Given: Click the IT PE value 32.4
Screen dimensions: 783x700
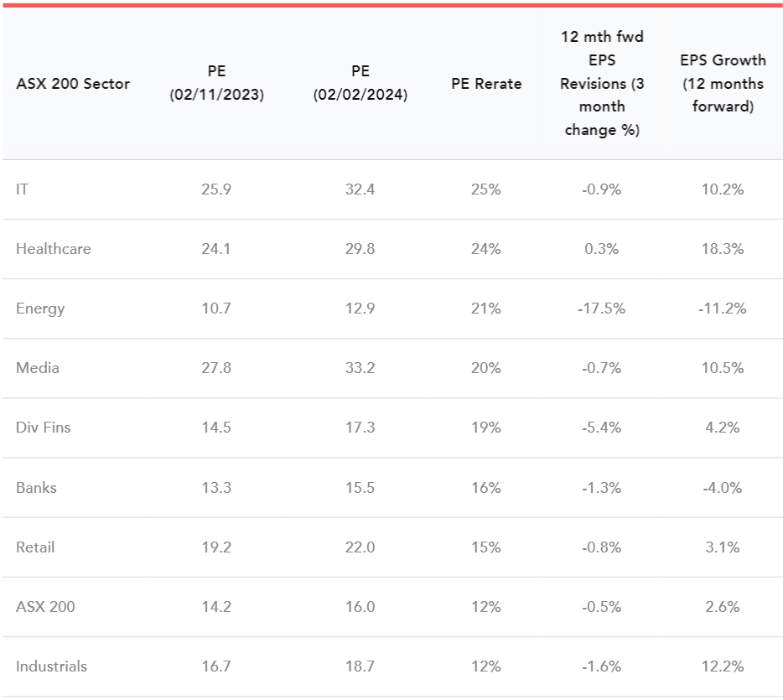Looking at the screenshot, I should pos(360,189).
